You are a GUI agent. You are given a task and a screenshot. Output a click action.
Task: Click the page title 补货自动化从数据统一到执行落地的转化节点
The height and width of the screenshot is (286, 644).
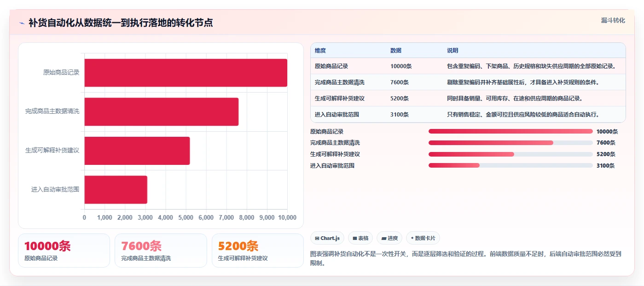(121, 23)
